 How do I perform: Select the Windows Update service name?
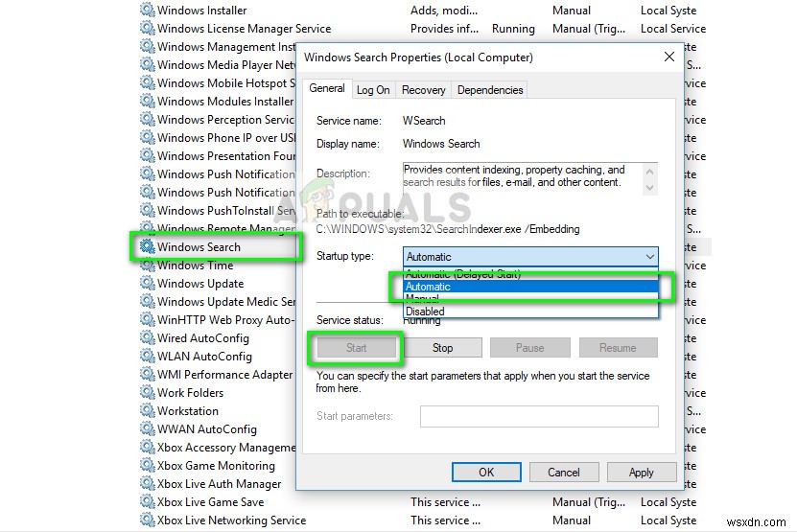pos(200,284)
